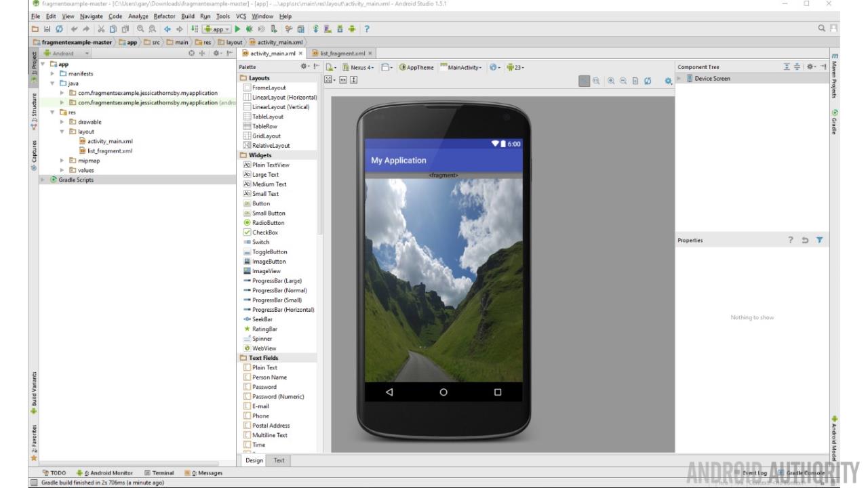Image resolution: width=868 pixels, height=488 pixels.
Task: Click the Replace toolbar icon
Action: (x=153, y=29)
